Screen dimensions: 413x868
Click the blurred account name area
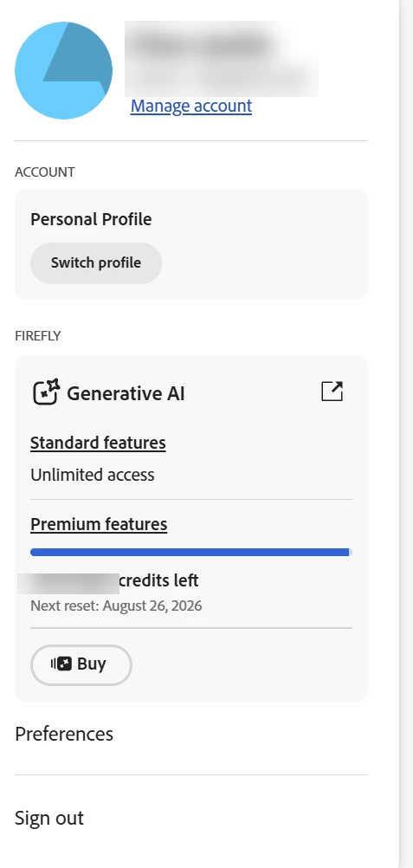coord(222,58)
